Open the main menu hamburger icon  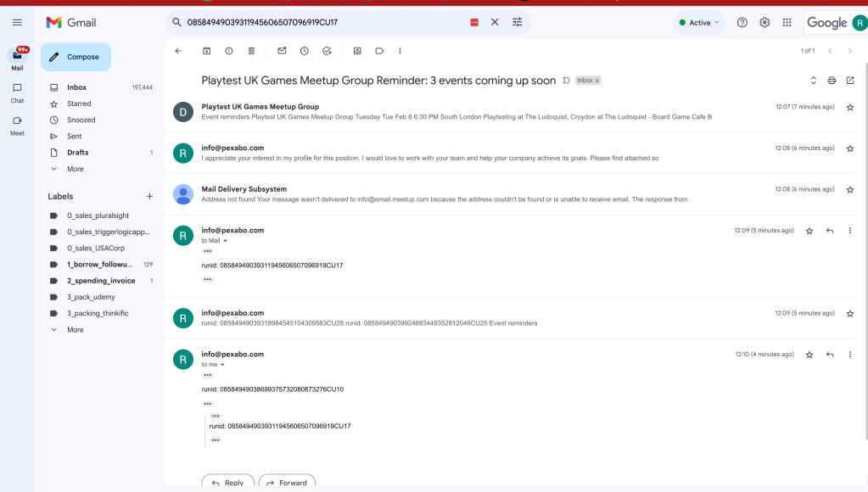[x=17, y=23]
